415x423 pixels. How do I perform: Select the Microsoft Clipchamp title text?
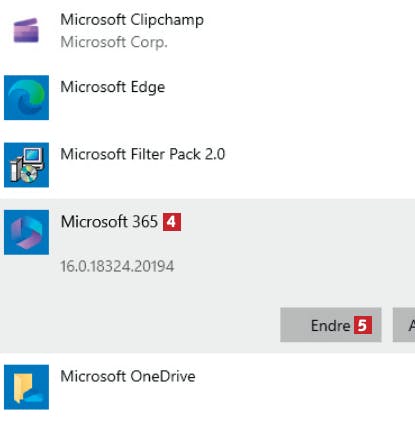point(132,20)
